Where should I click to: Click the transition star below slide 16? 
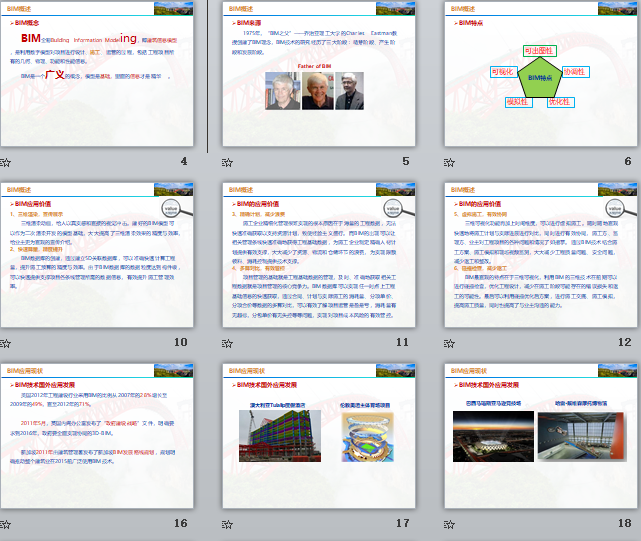[x=6, y=524]
